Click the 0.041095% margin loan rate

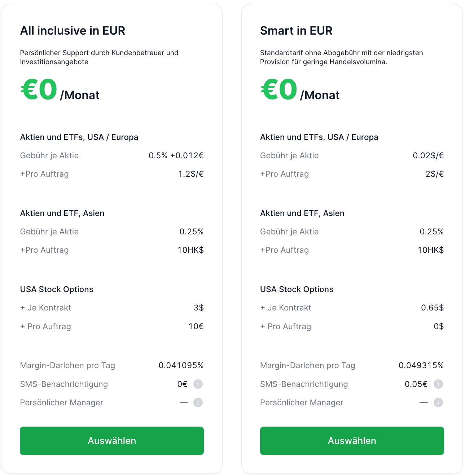point(181,365)
